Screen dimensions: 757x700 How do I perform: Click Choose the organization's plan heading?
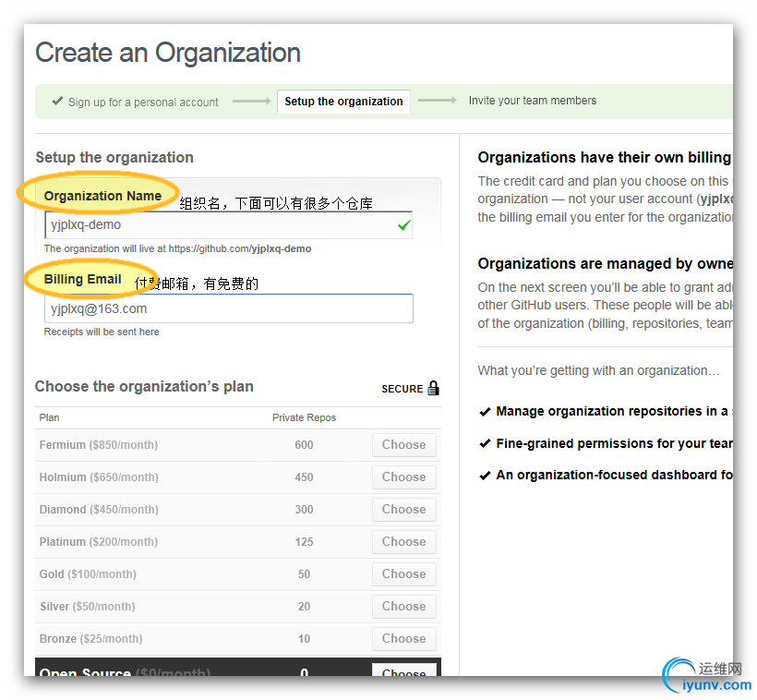click(144, 387)
